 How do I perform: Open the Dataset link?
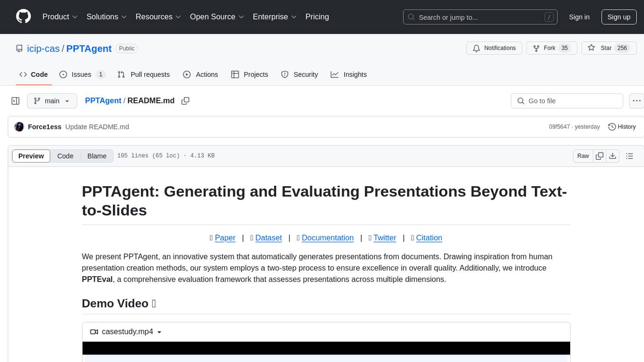pos(268,238)
